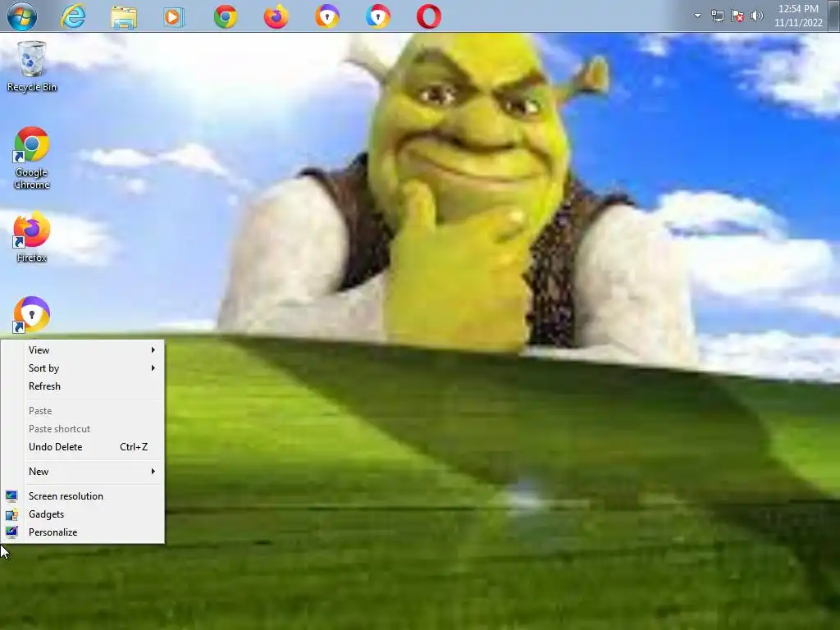Click the Gadgets icon in context menu
This screenshot has width=840, height=630.
tap(11, 514)
